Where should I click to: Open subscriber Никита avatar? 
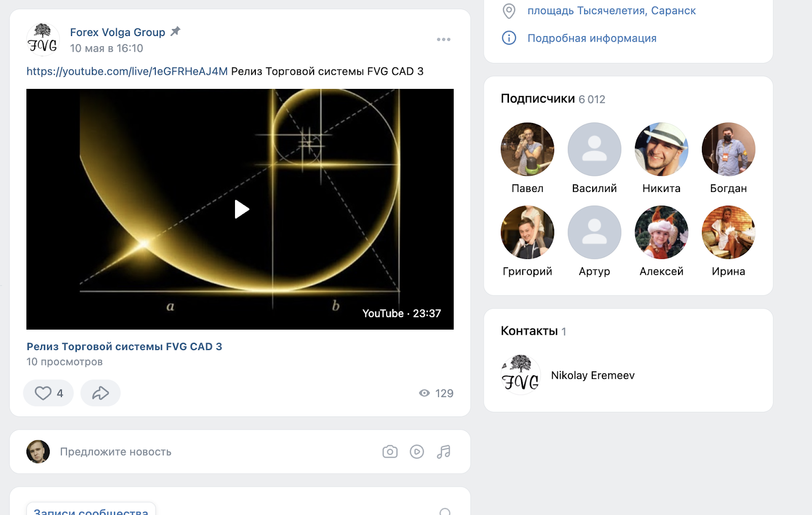661,149
